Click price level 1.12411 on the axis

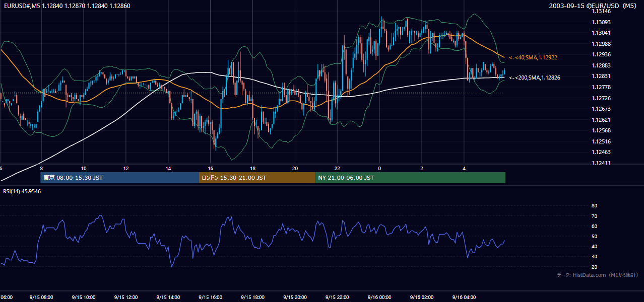click(x=601, y=163)
